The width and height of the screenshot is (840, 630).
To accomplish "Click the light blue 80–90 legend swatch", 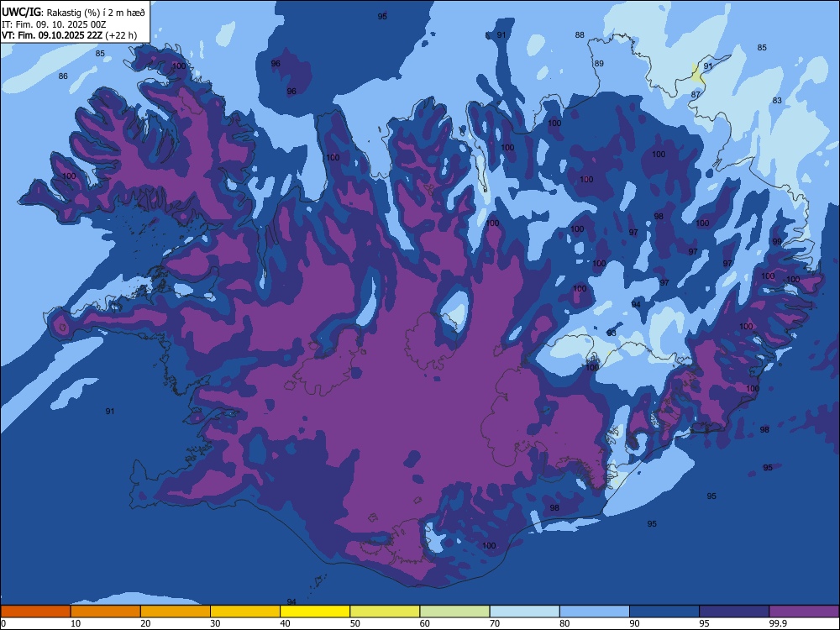I will coord(595,612).
